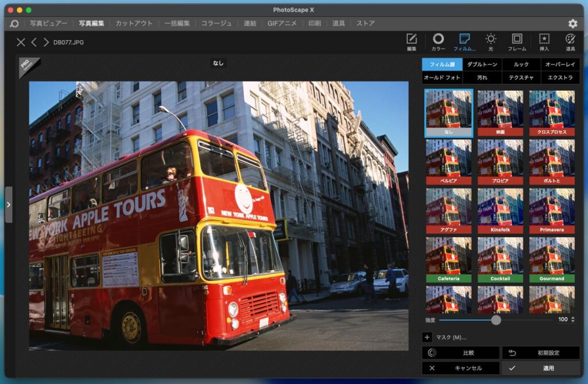Open the 編集 edit tool
The height and width of the screenshot is (384, 588).
[x=411, y=42]
